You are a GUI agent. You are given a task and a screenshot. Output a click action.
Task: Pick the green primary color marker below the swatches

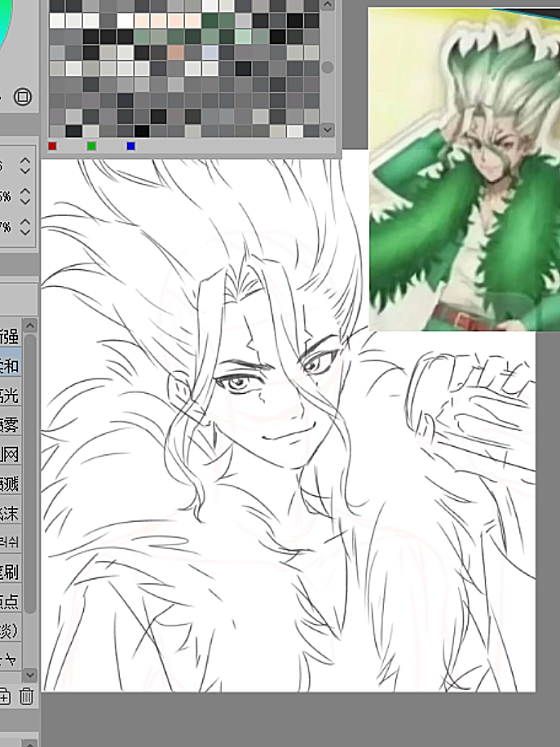[91, 146]
